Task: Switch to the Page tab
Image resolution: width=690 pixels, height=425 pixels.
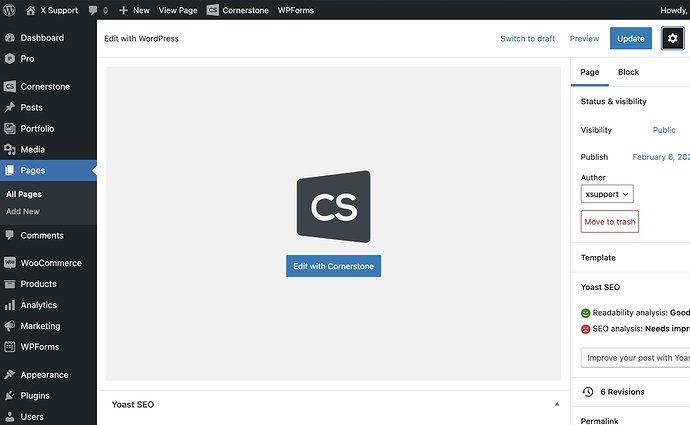Action: [x=590, y=72]
